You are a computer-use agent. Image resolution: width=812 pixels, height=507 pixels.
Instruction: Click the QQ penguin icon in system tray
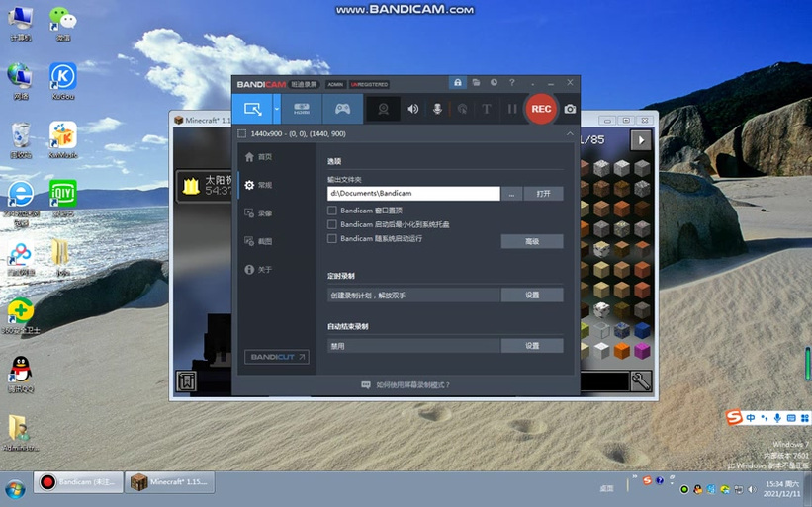(697, 489)
